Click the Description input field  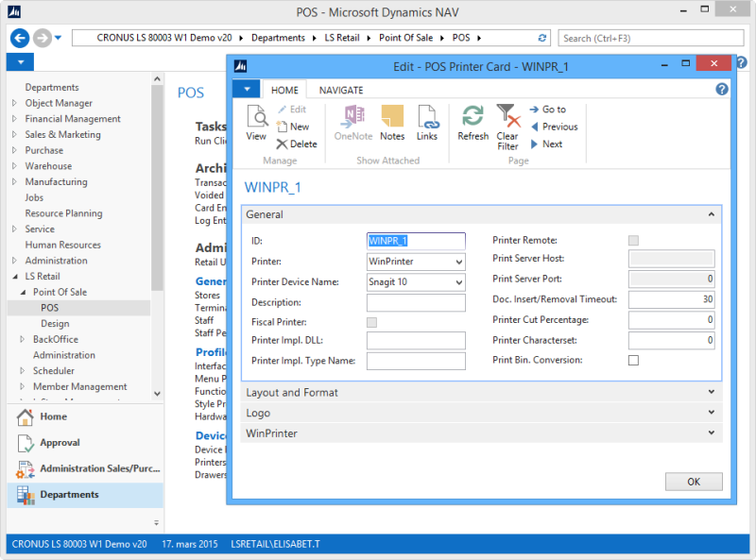416,303
